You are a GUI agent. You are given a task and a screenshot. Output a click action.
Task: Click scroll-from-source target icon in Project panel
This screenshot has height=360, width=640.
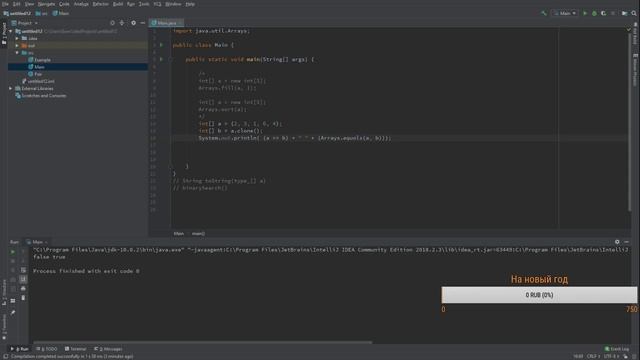tap(113, 23)
